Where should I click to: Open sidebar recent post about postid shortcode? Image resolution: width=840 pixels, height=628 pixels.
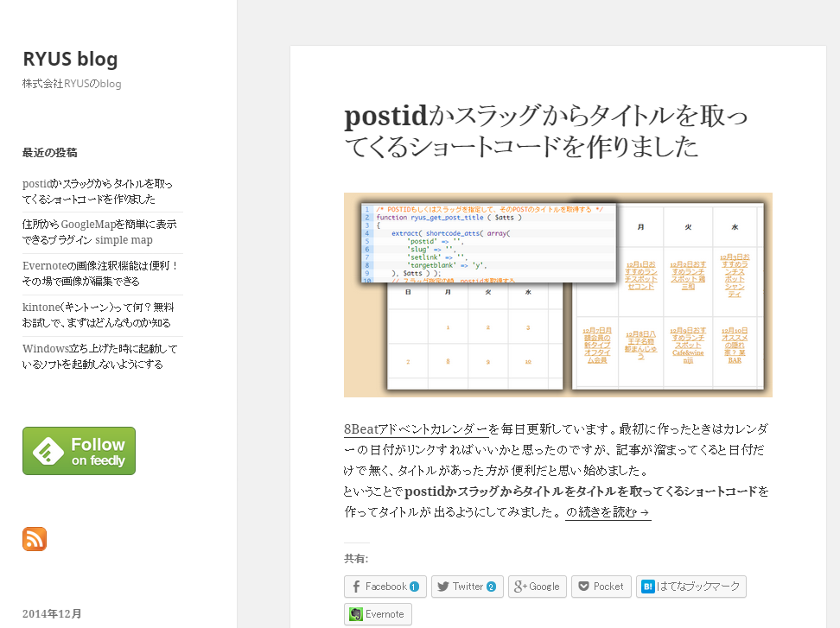(97, 192)
